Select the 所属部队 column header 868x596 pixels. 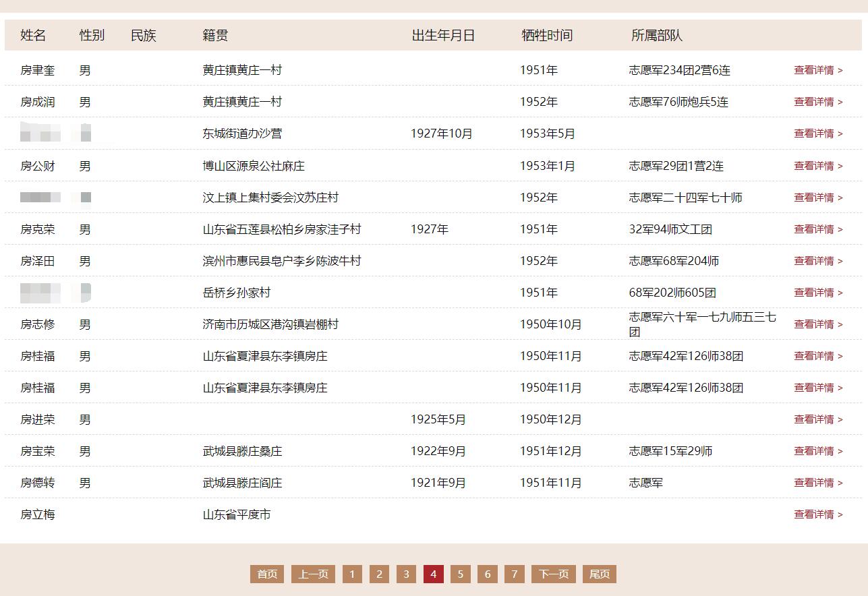tap(657, 35)
